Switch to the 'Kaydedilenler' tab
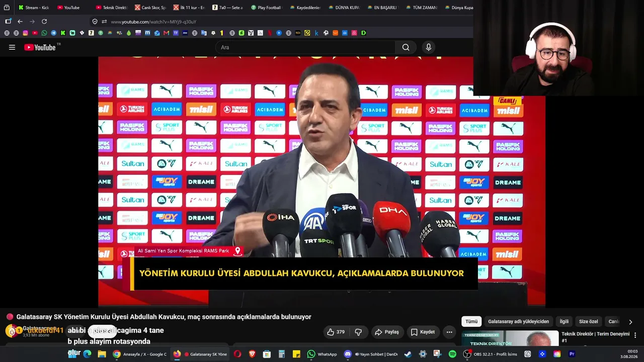 (x=305, y=8)
